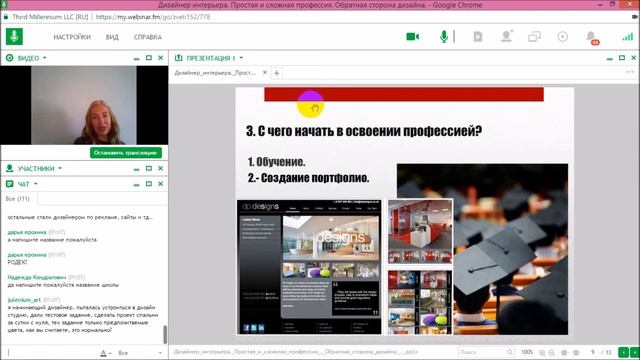Viewport: 640px width, 360px height.
Task: Click slide text 'Создание портфолио.'
Action: click(x=315, y=178)
